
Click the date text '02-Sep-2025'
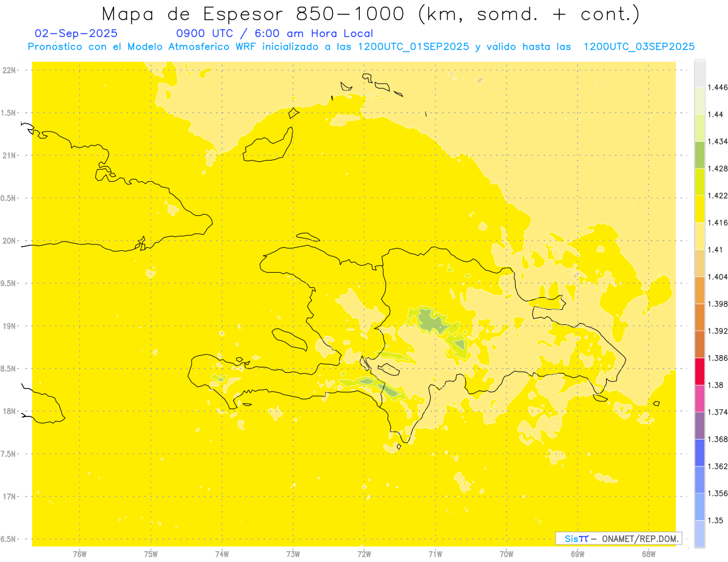(x=76, y=33)
